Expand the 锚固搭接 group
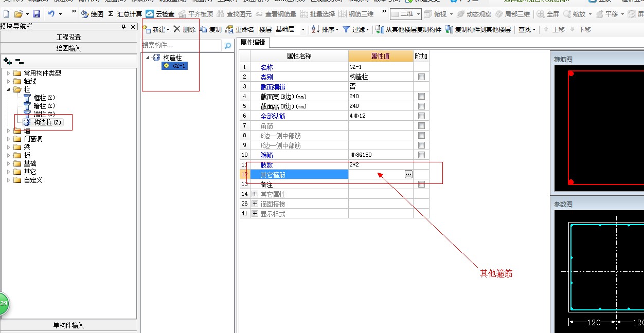The height and width of the screenshot is (333, 644). [255, 204]
